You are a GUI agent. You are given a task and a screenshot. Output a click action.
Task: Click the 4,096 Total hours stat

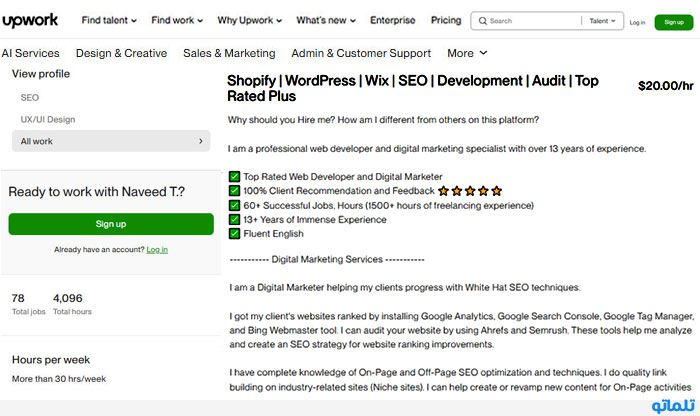pyautogui.click(x=72, y=304)
